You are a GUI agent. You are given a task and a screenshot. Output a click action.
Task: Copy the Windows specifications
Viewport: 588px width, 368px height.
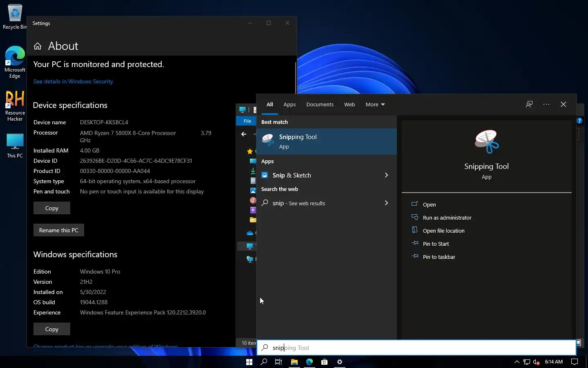pyautogui.click(x=52, y=329)
